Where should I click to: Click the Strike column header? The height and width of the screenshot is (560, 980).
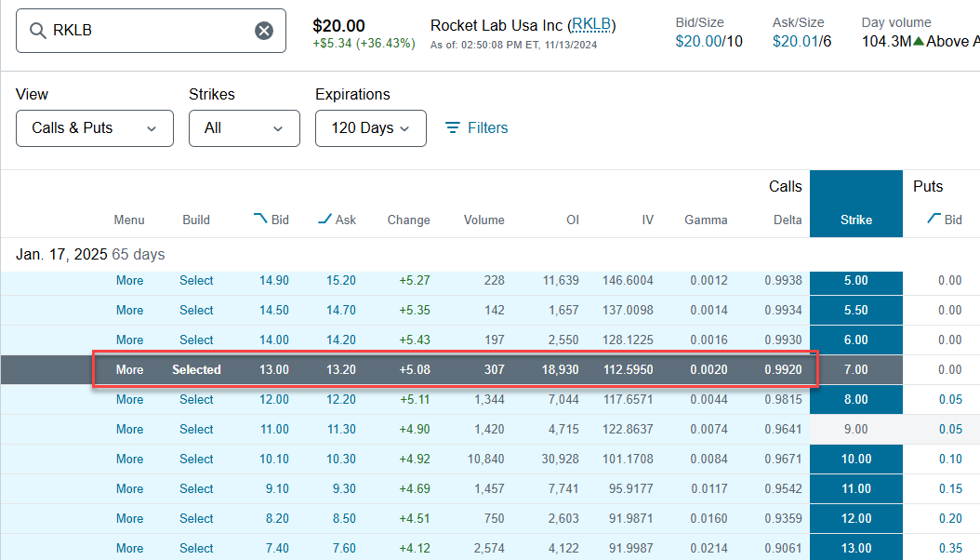(x=855, y=220)
